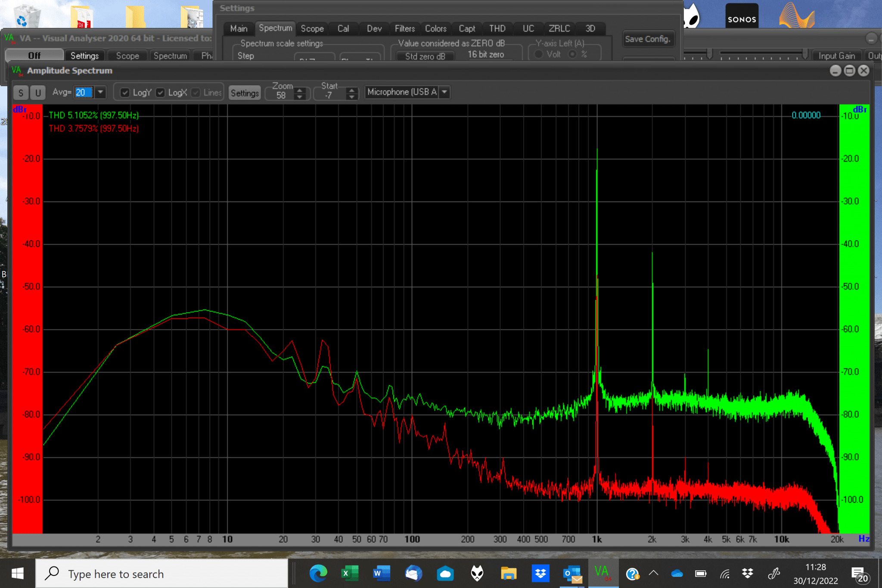
Task: Open the 3D tab in Settings window
Action: tap(590, 28)
